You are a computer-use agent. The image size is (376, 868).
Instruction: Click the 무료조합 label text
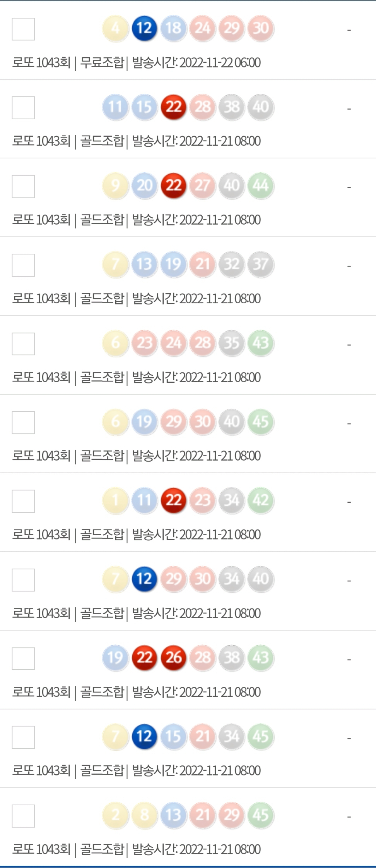click(x=102, y=62)
